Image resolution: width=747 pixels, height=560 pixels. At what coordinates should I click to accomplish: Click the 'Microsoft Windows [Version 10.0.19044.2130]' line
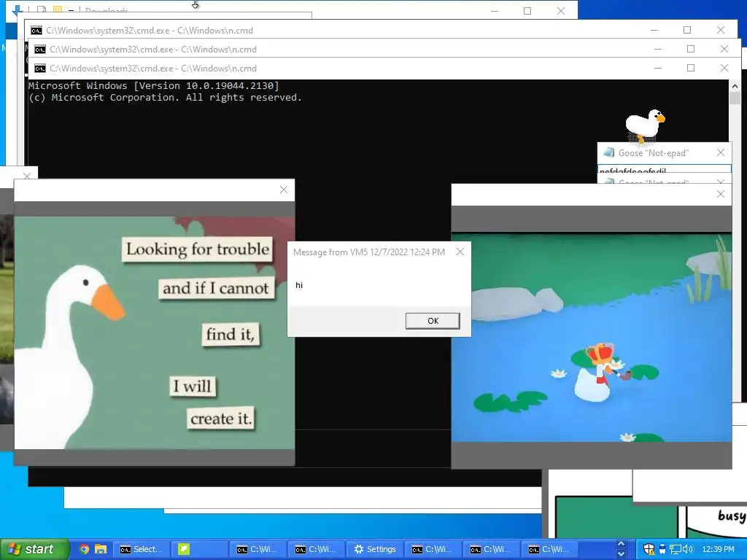click(x=154, y=86)
